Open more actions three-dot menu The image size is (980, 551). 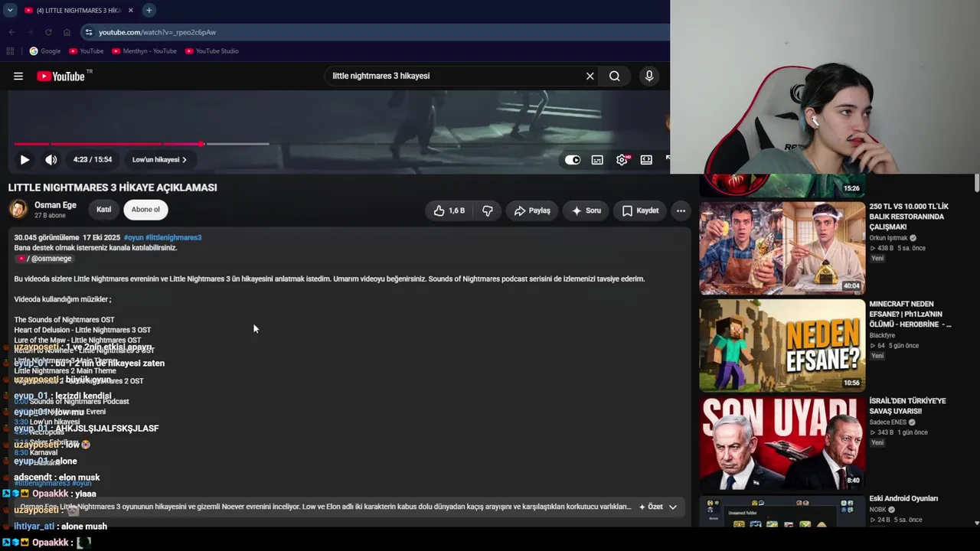click(681, 210)
